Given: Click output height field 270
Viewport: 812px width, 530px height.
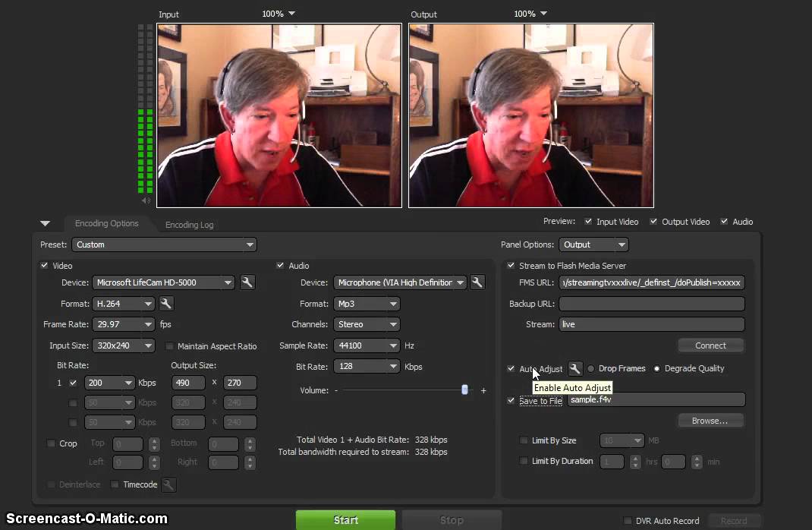Looking at the screenshot, I should [x=240, y=383].
